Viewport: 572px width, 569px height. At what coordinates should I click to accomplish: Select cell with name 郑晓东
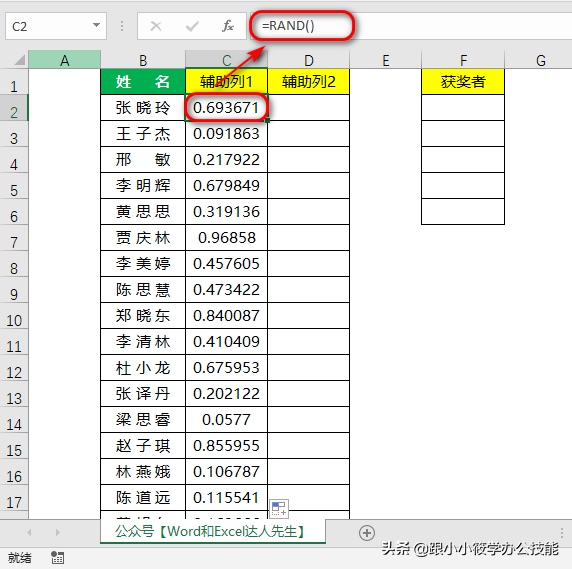pos(143,316)
